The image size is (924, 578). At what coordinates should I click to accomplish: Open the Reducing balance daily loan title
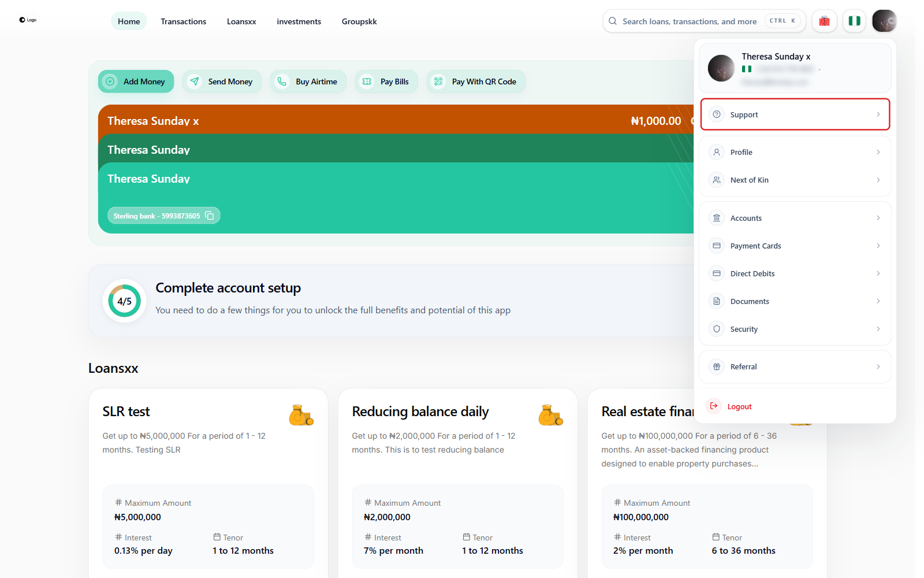coord(420,412)
